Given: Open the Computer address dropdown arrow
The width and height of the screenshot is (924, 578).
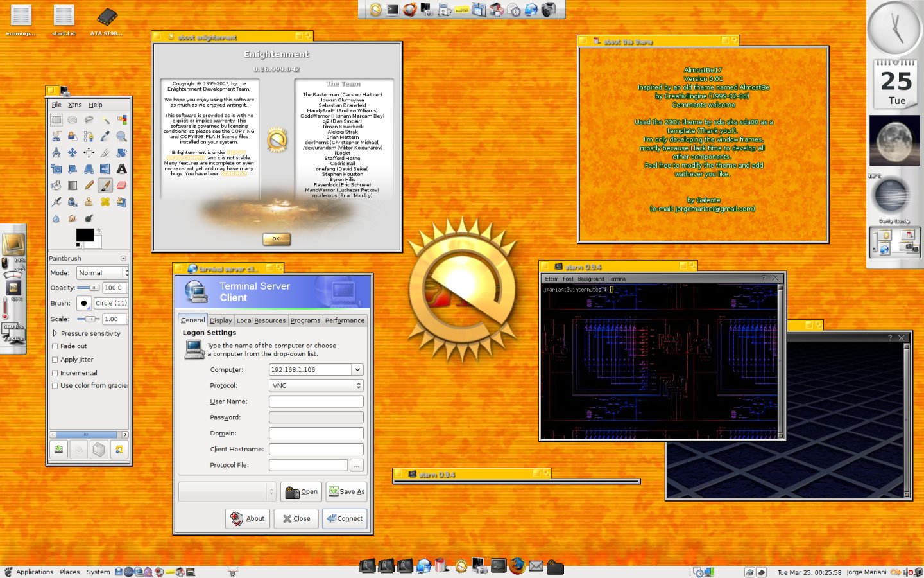Looking at the screenshot, I should 357,370.
